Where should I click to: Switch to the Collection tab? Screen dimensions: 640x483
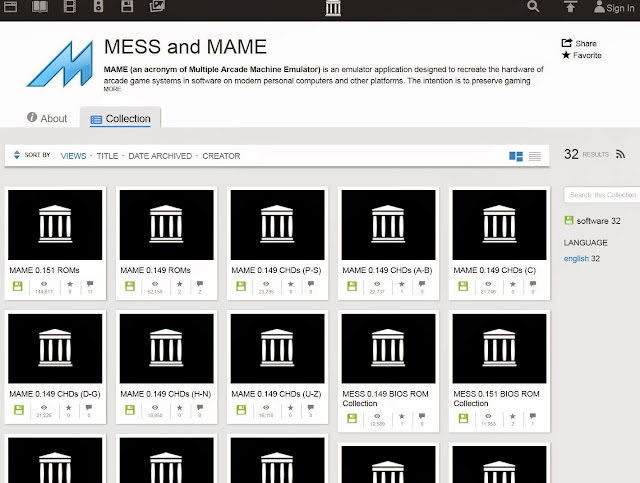point(120,119)
